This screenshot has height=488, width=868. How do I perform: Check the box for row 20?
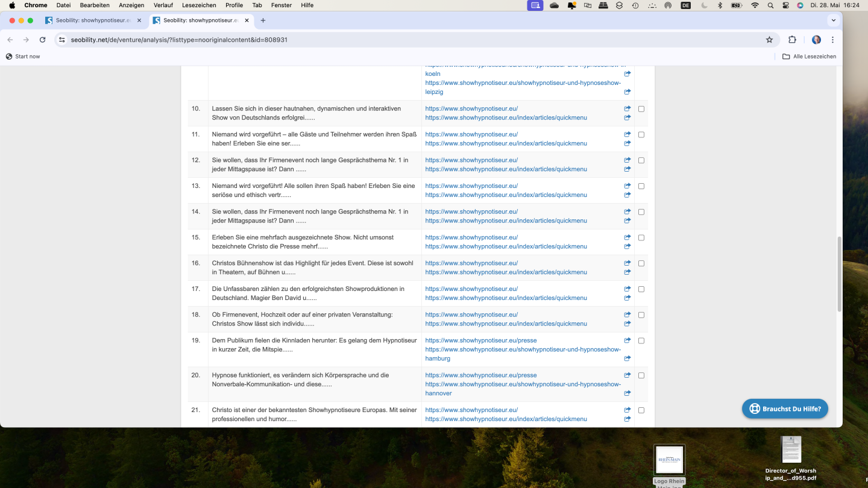641,375
